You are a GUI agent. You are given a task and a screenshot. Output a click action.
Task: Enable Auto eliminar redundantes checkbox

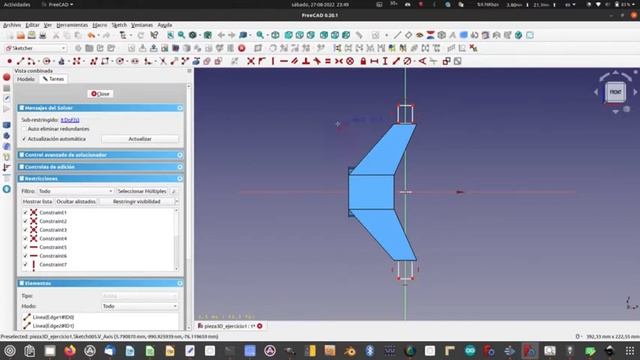24,129
